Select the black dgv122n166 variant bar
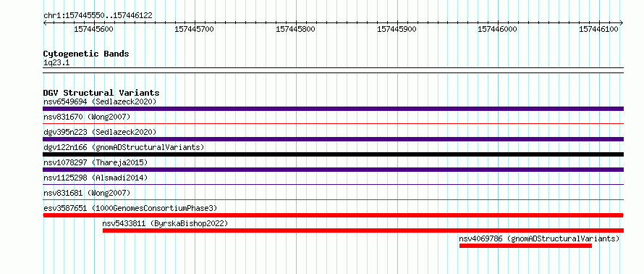 [x=333, y=154]
